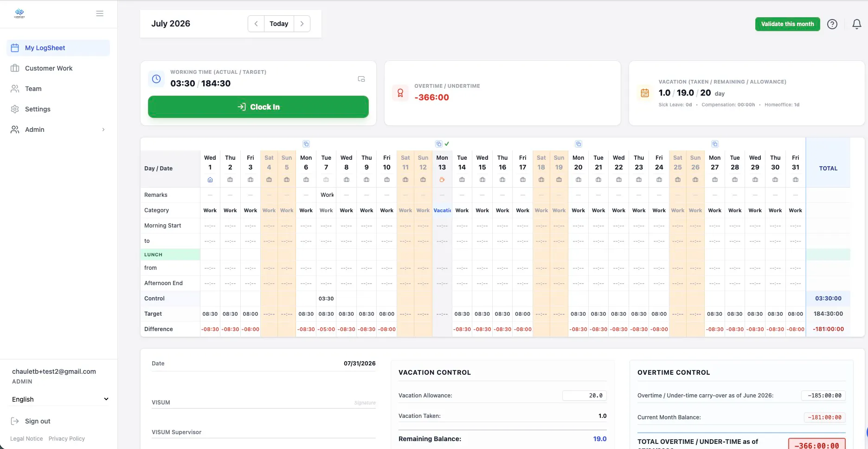Jump to Today in the calendar
The width and height of the screenshot is (868, 449).
[x=279, y=24]
